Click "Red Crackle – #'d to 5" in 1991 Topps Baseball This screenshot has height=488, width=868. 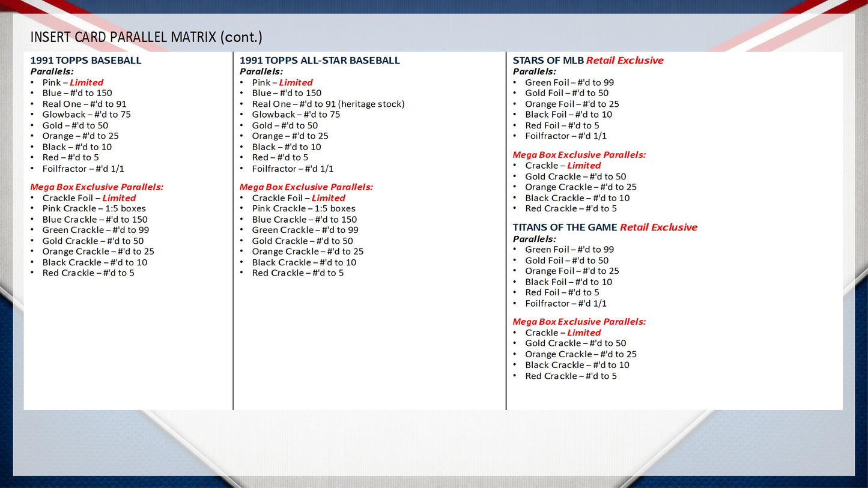click(88, 273)
